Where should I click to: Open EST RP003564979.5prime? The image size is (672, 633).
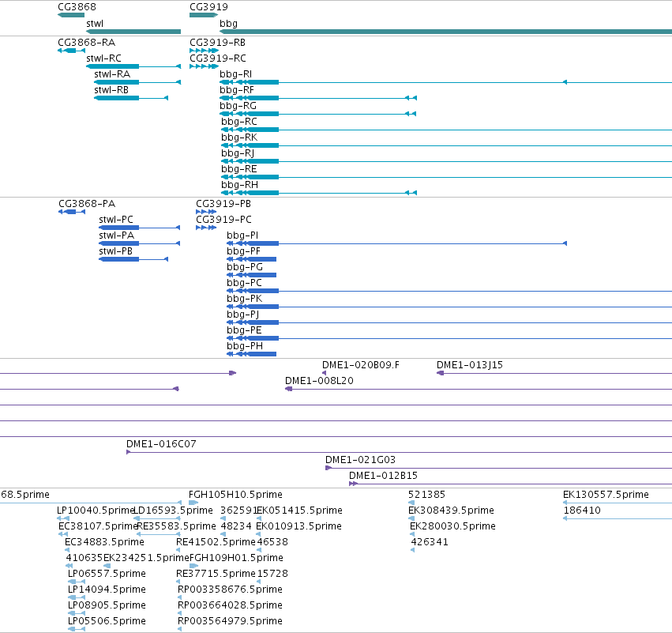pos(230,621)
